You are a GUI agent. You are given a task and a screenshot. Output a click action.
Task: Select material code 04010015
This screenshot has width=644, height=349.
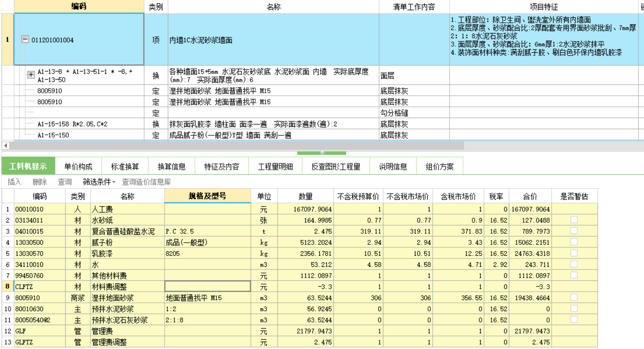coord(40,231)
